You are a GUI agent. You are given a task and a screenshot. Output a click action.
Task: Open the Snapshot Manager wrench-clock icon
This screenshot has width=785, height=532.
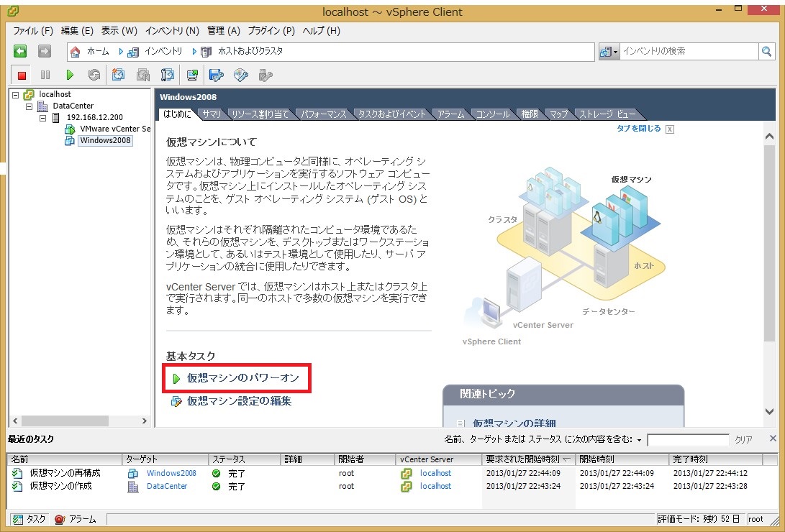click(x=167, y=75)
